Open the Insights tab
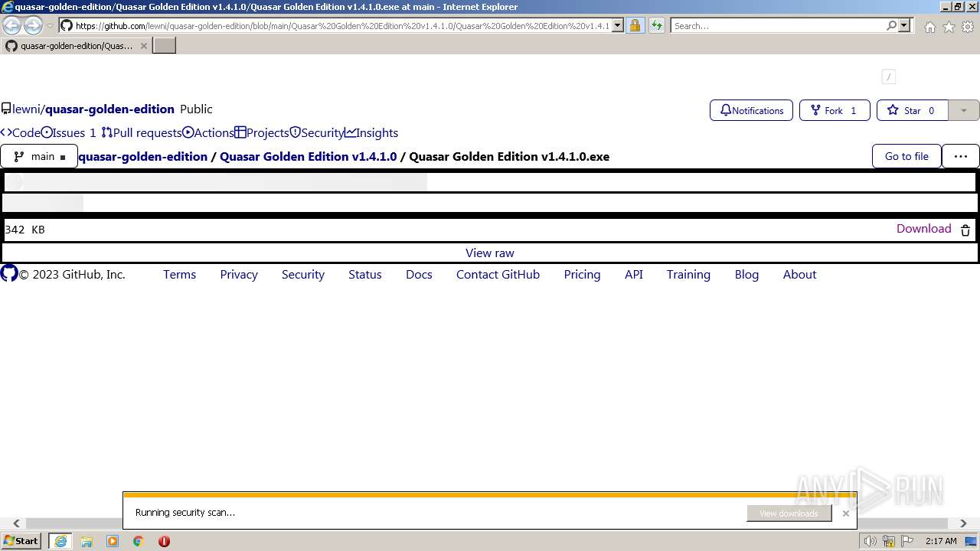The width and height of the screenshot is (980, 551). coord(371,132)
